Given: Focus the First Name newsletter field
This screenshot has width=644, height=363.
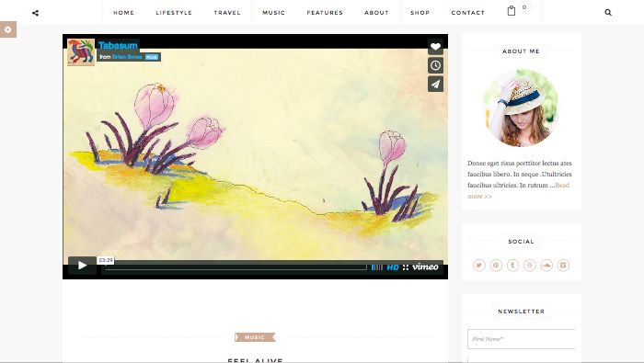Looking at the screenshot, I should click(522, 339).
